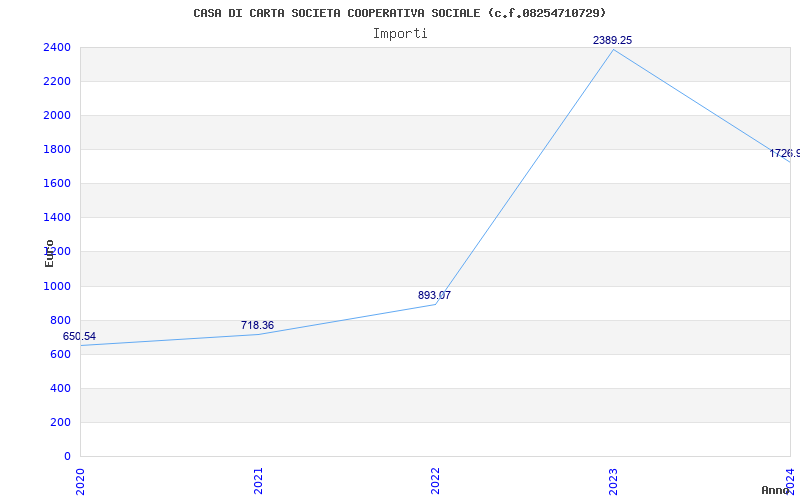Click the chart title CASA DI CARTA SOCIETA COOPERATIVA SOCIALE
The width and height of the screenshot is (800, 500).
pyautogui.click(x=399, y=13)
